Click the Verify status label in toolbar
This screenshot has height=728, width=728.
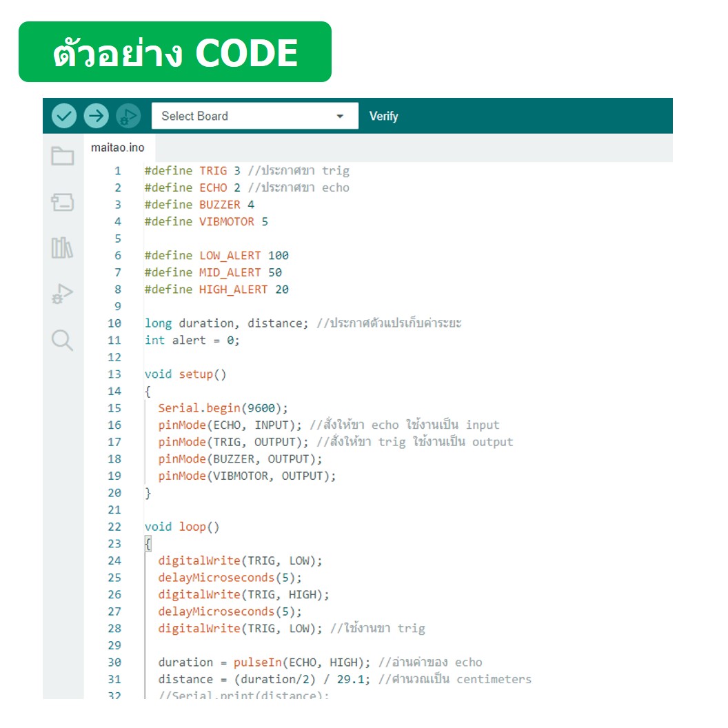click(x=384, y=115)
